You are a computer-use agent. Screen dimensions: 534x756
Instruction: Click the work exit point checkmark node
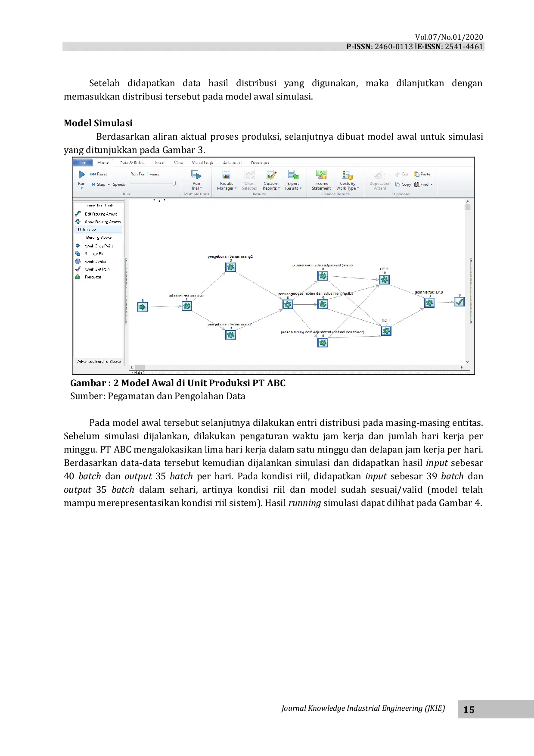click(x=459, y=302)
